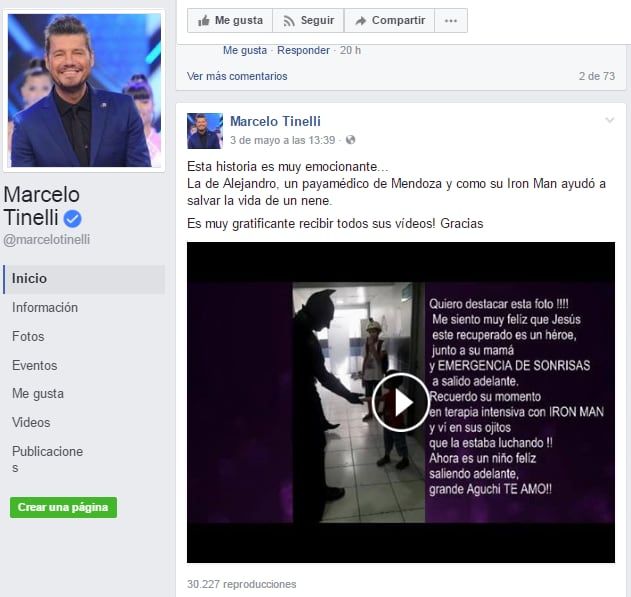Click the Me gusta thumbs-up button
Viewport: 631px width, 597px height.
230,21
